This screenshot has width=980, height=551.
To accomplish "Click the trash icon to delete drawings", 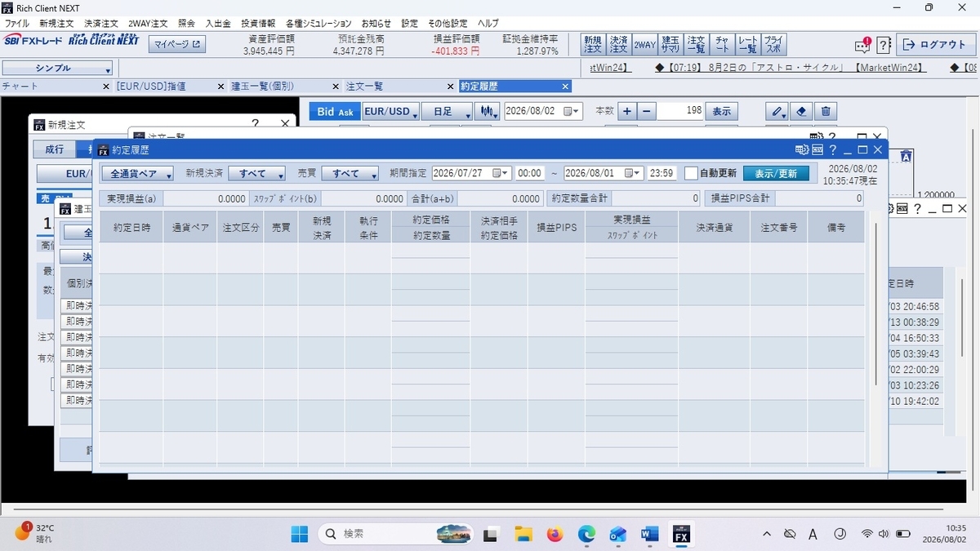I will click(x=826, y=111).
